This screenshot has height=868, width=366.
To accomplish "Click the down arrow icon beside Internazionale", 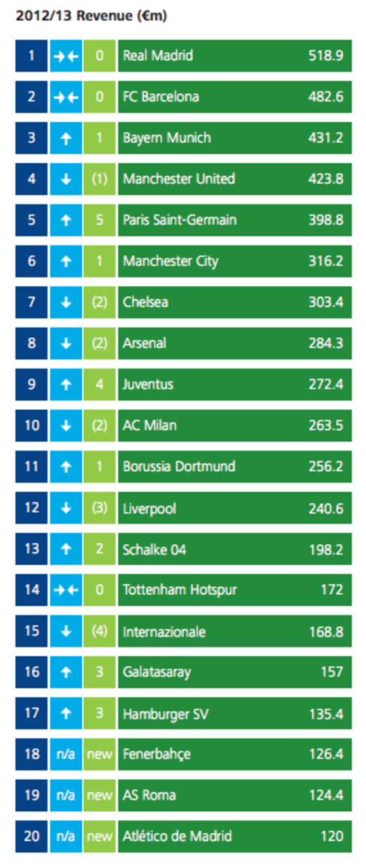I will click(65, 631).
